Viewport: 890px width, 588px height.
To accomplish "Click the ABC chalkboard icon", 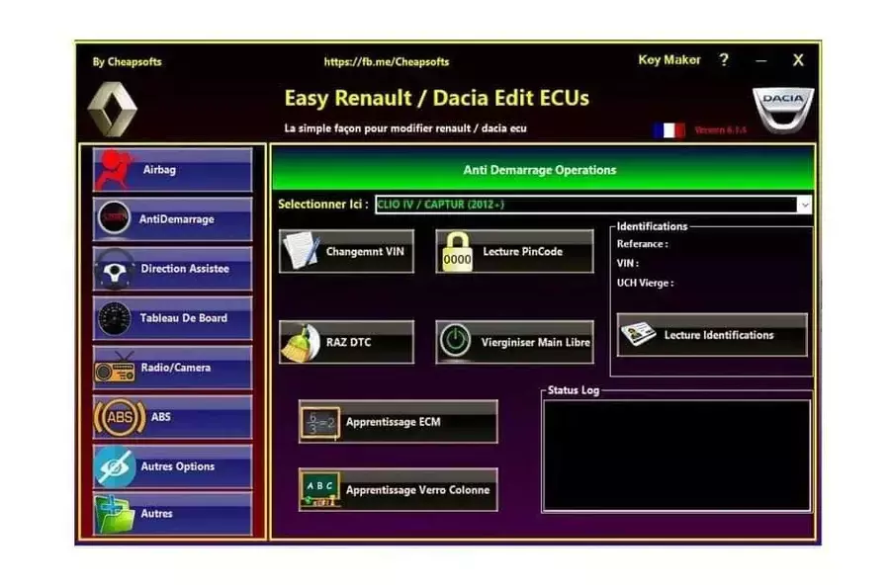I will [x=320, y=489].
